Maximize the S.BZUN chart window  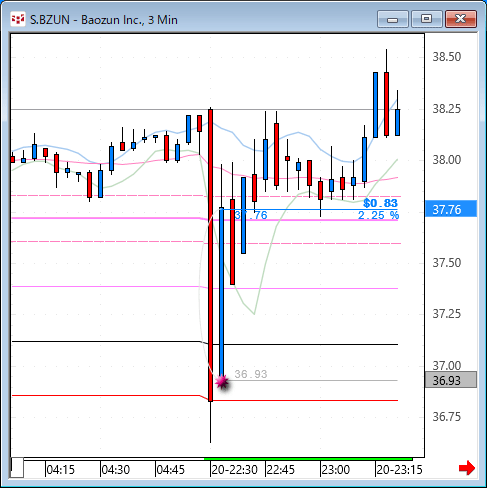click(426, 19)
